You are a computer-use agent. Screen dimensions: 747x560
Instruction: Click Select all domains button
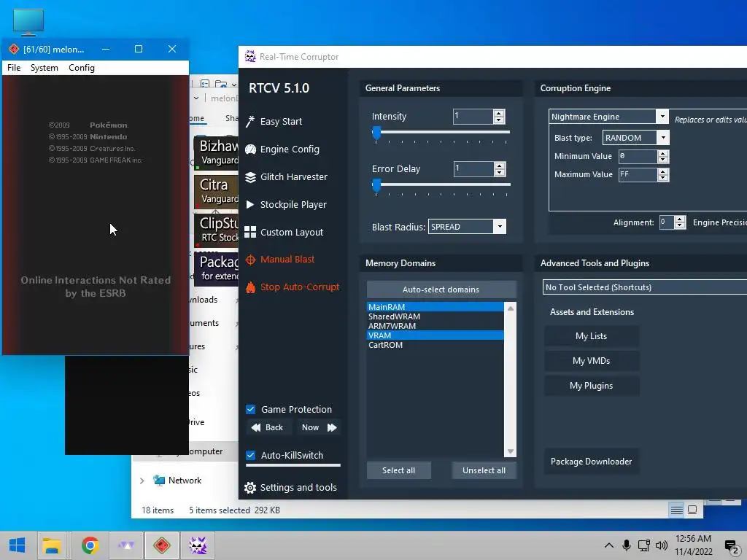point(399,470)
